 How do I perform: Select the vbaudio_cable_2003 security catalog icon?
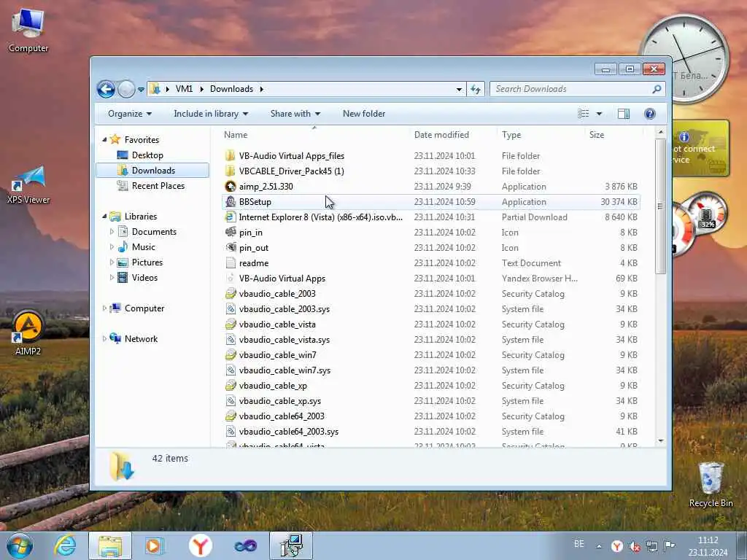230,294
